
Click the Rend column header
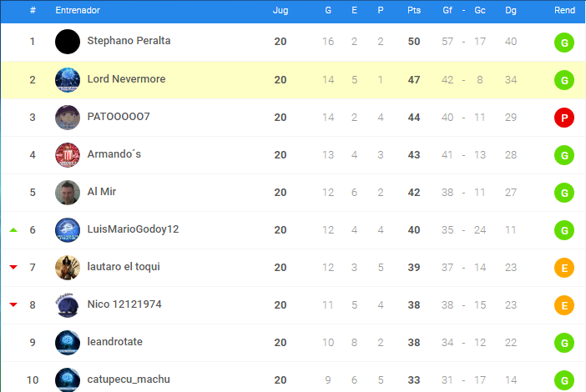[564, 10]
